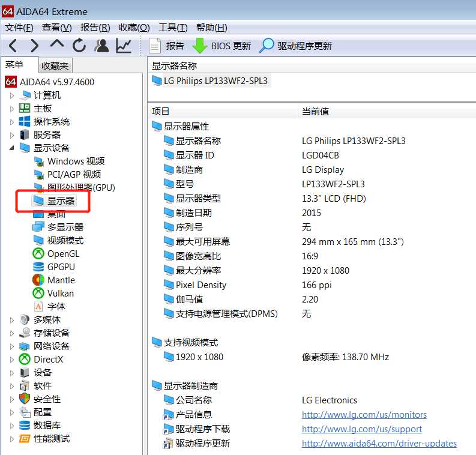Select LG Philips LP133WF2-SPL3 in top list

click(x=210, y=81)
